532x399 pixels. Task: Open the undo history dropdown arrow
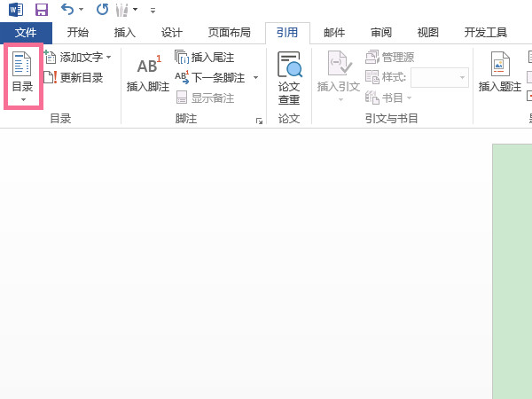tap(81, 10)
